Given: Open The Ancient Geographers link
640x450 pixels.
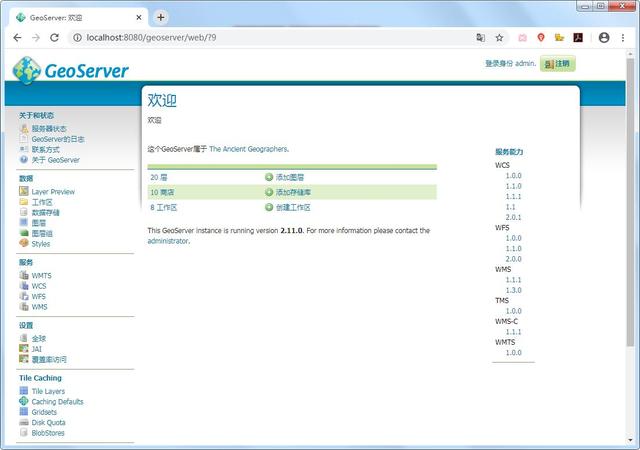Looking at the screenshot, I should (249, 149).
